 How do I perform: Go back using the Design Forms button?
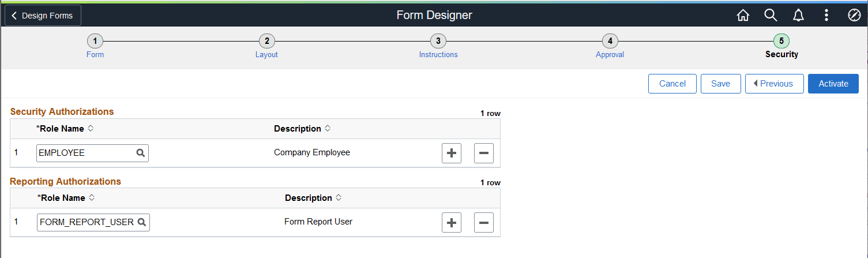(x=43, y=16)
